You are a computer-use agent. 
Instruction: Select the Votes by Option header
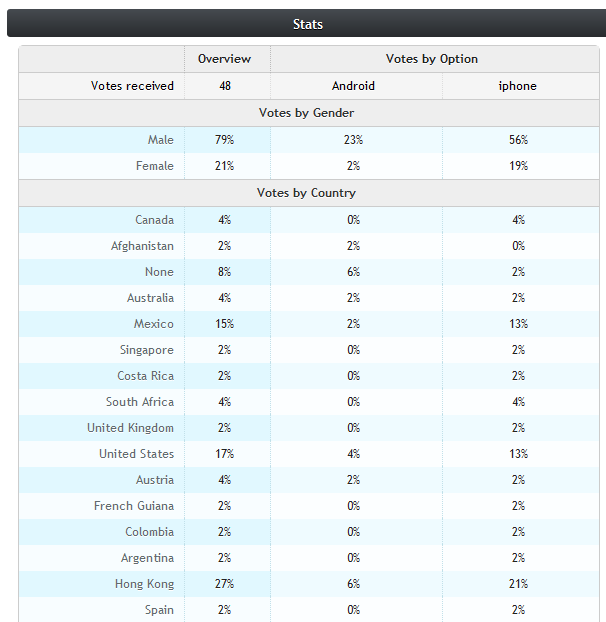tap(431, 59)
